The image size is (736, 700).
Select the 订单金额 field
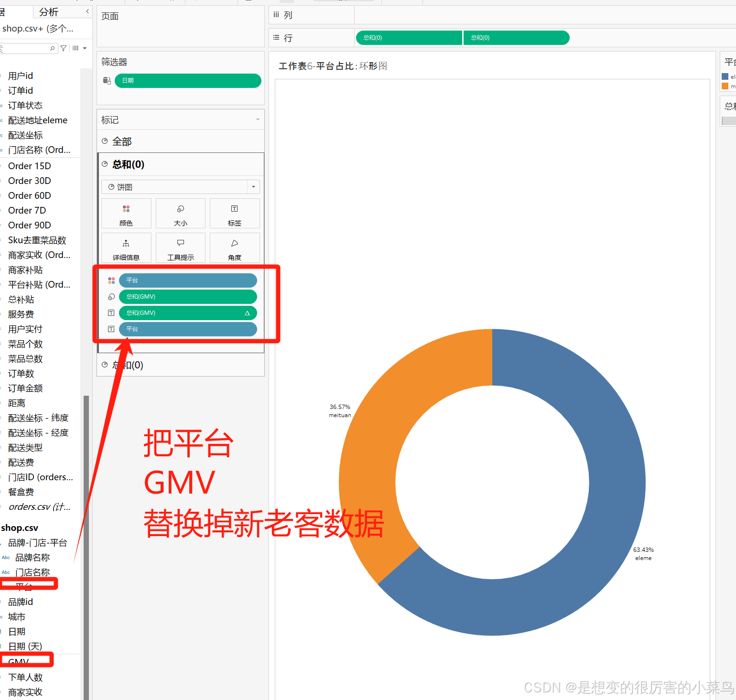25,388
